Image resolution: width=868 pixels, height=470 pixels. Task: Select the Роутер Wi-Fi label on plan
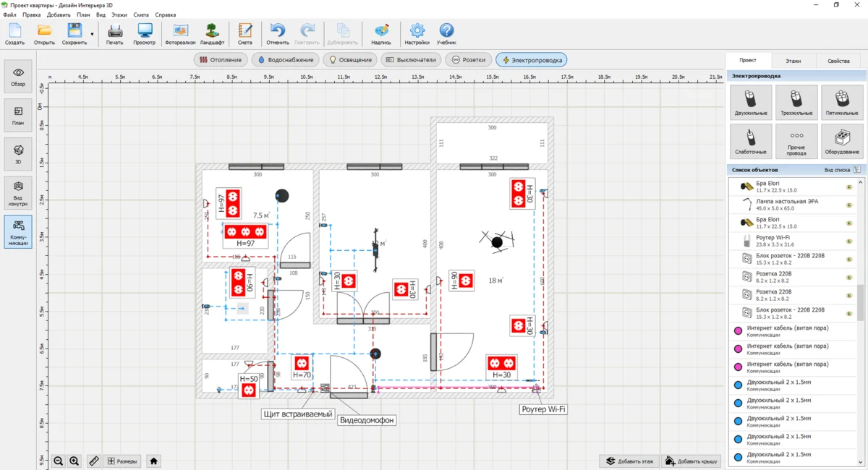point(543,410)
